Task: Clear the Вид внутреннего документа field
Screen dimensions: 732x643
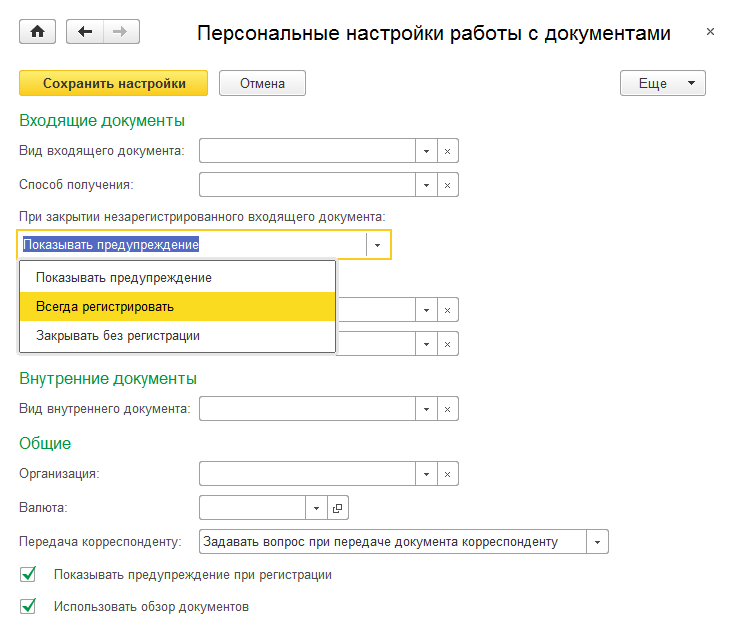Action: [448, 409]
